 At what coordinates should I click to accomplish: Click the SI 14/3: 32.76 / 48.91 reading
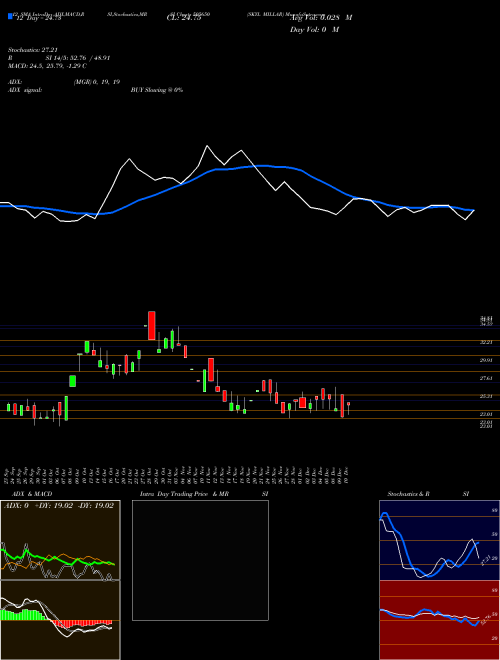(x=78, y=58)
